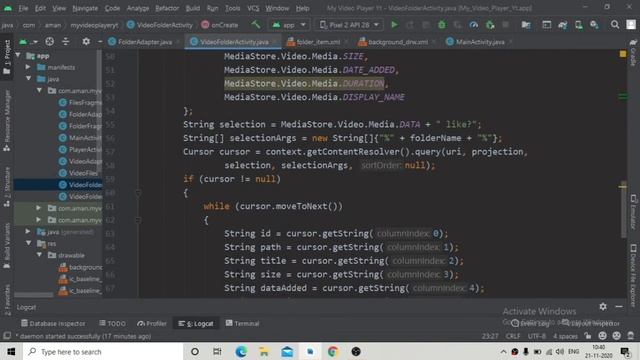
Task: Open the Database Inspector tool window
Action: pos(53,323)
